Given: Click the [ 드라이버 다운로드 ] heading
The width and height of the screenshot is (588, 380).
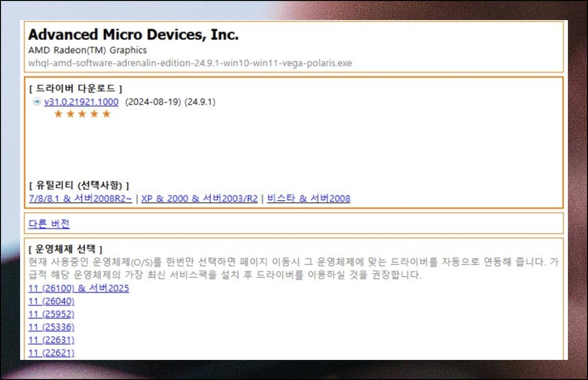Looking at the screenshot, I should click(x=75, y=89).
